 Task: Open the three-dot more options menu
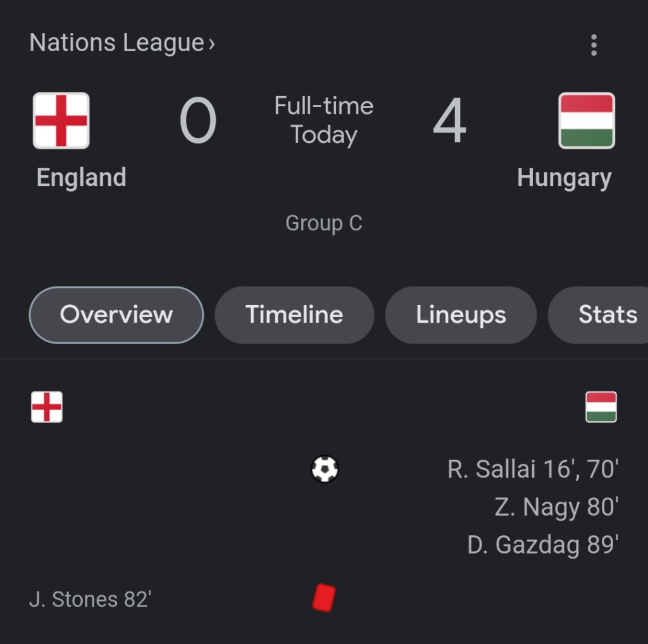(x=593, y=45)
